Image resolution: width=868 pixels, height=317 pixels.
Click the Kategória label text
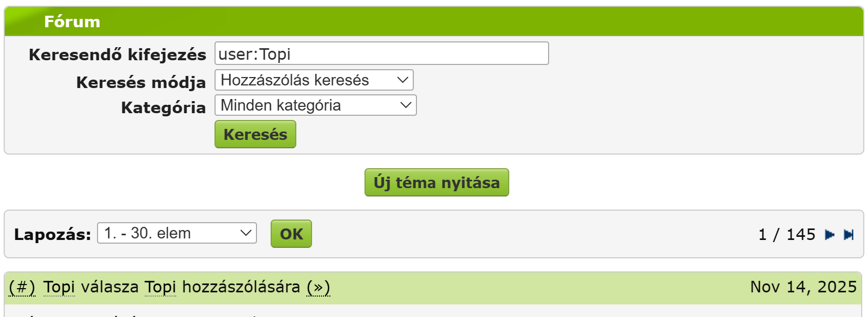coord(163,107)
